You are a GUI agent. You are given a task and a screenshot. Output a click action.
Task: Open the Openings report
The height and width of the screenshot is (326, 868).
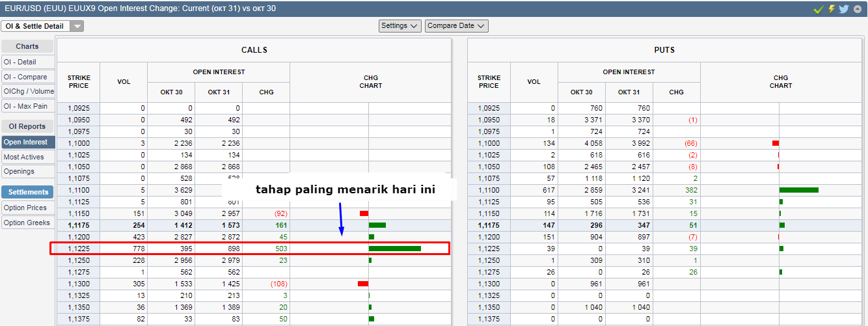pyautogui.click(x=28, y=171)
